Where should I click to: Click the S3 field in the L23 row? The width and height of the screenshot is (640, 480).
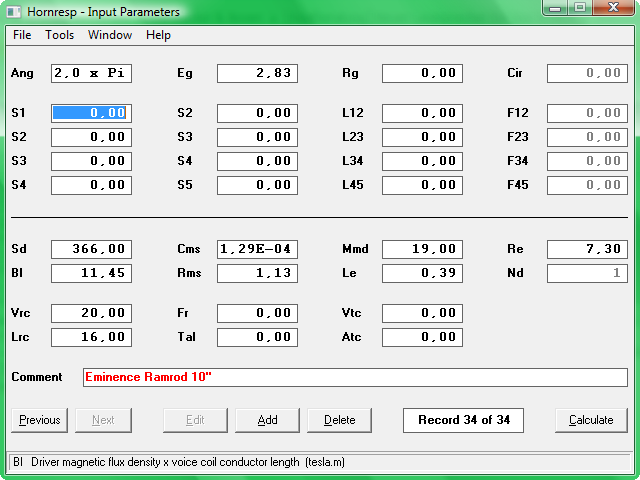(257, 137)
